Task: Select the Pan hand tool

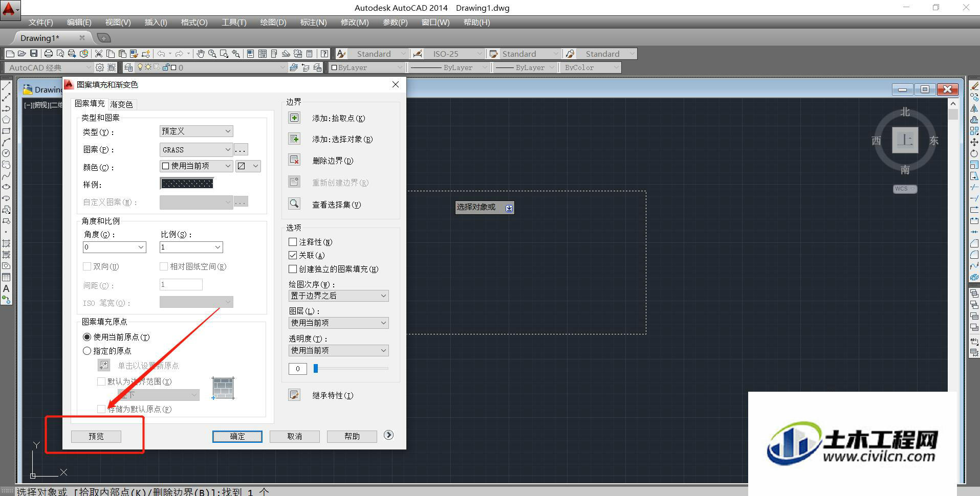Action: click(x=201, y=54)
